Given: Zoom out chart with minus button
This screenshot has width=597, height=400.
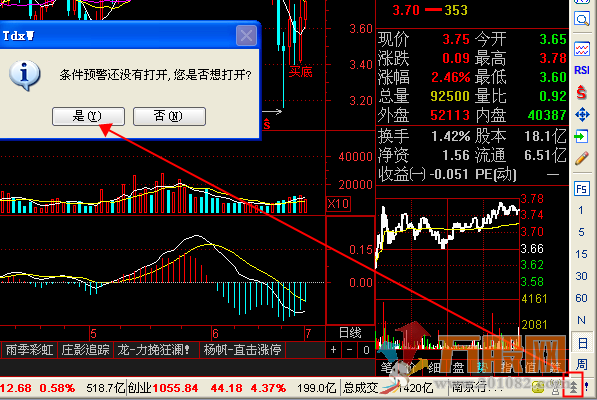Looking at the screenshot, I should tap(350, 350).
